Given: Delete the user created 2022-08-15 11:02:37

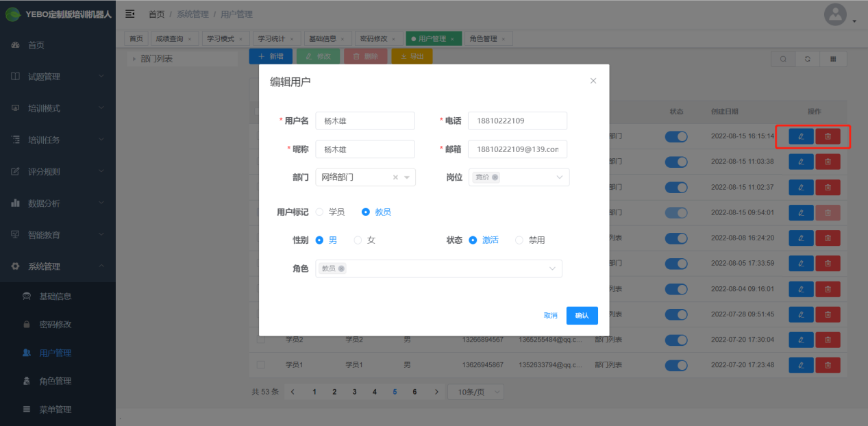Looking at the screenshot, I should [828, 187].
